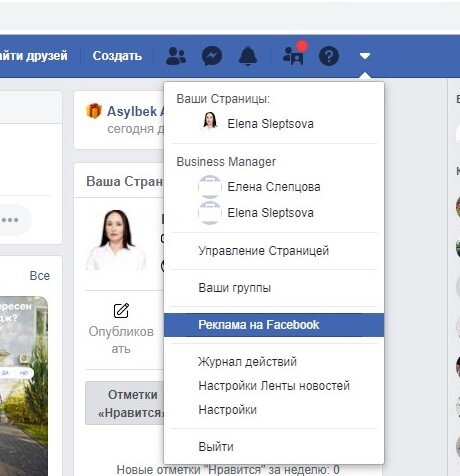Image resolution: width=460 pixels, height=476 pixels.
Task: Click the Ваша Страница heading
Action: [x=125, y=182]
